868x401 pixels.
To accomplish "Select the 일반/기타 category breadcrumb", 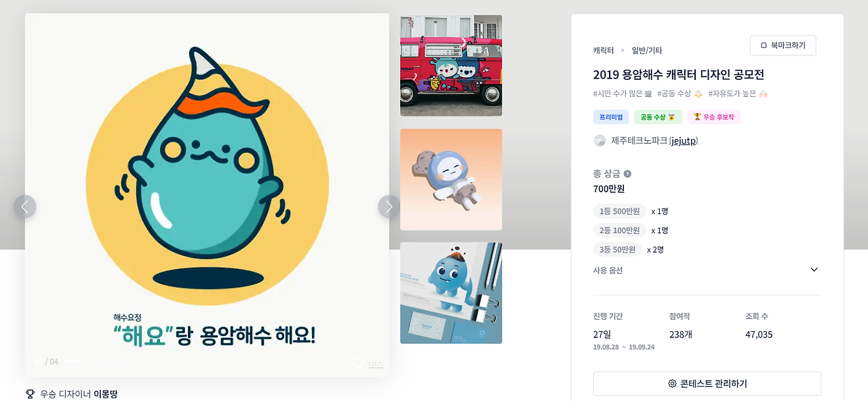I will (x=647, y=51).
